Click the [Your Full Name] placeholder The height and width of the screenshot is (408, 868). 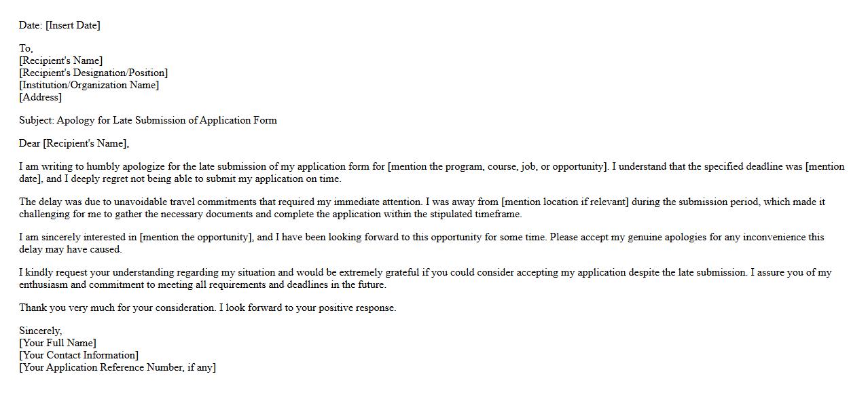click(58, 343)
